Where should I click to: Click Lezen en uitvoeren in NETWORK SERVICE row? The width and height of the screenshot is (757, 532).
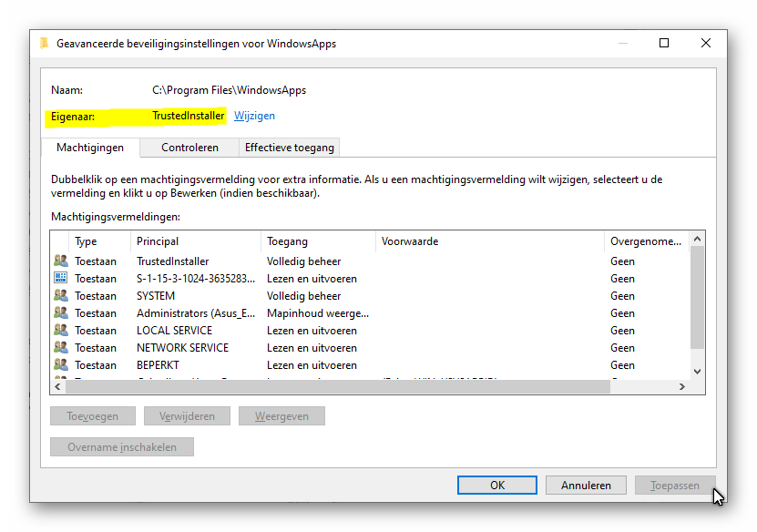coord(312,348)
